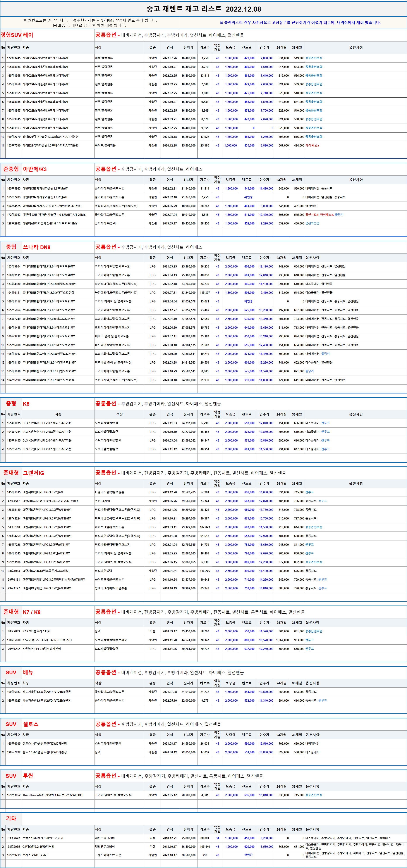Click the title '중고 재렌트 재고 리스트 2022.12.08'
Image resolution: width=407 pixels, height=868 pixels.
(204, 9)
